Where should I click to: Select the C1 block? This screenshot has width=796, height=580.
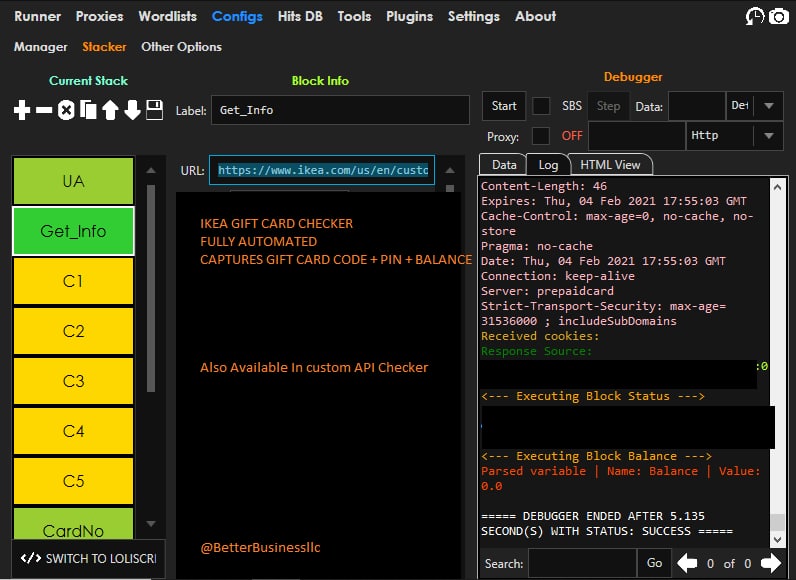click(x=74, y=281)
